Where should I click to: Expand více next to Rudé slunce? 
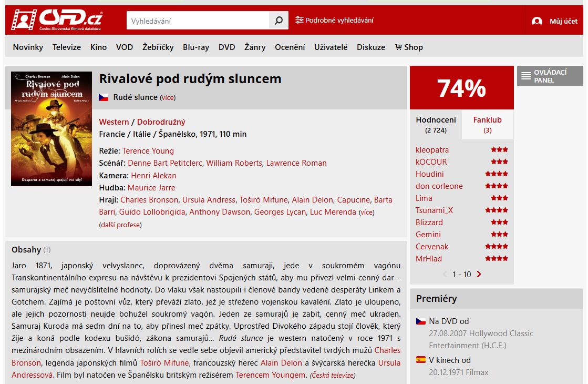[x=168, y=98]
